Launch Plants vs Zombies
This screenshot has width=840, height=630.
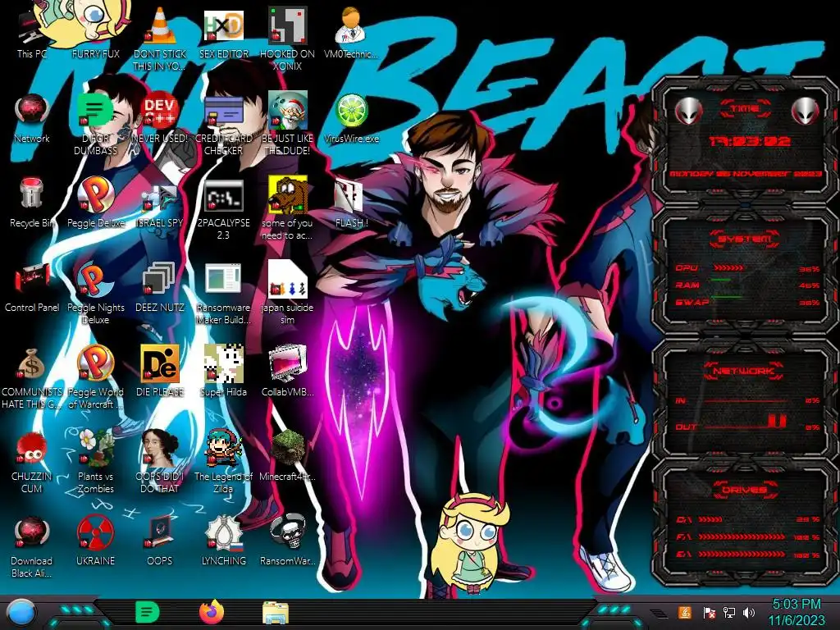coord(95,461)
